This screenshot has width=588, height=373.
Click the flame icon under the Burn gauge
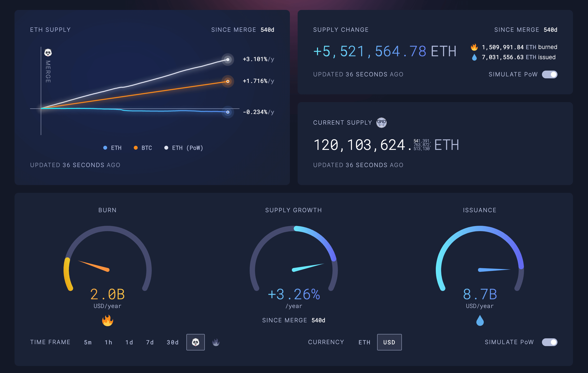click(107, 320)
